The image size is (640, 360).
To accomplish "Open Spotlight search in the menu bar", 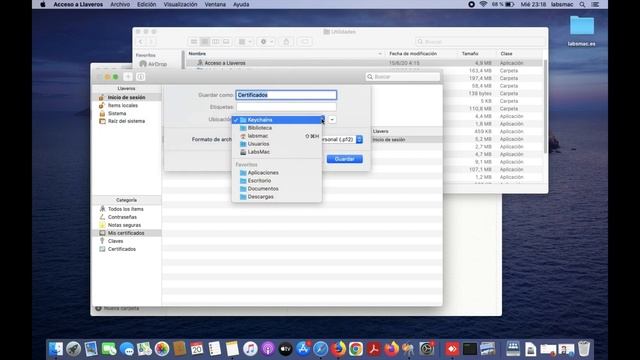I will coord(582,4).
